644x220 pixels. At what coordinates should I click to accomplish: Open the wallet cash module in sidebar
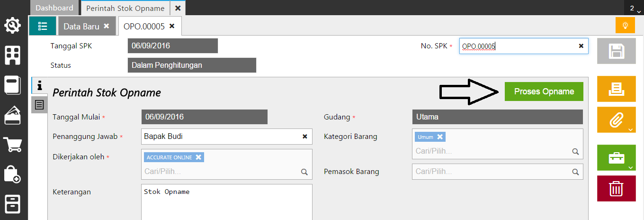pos(13,114)
